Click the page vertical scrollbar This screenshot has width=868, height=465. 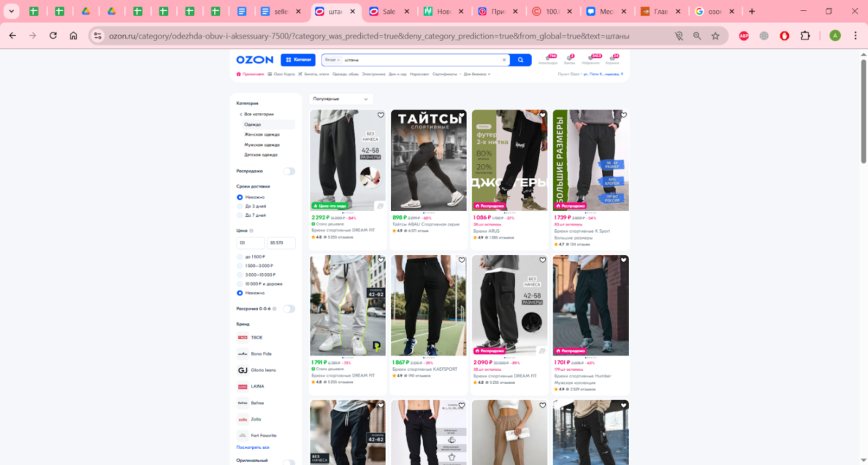pos(864,111)
